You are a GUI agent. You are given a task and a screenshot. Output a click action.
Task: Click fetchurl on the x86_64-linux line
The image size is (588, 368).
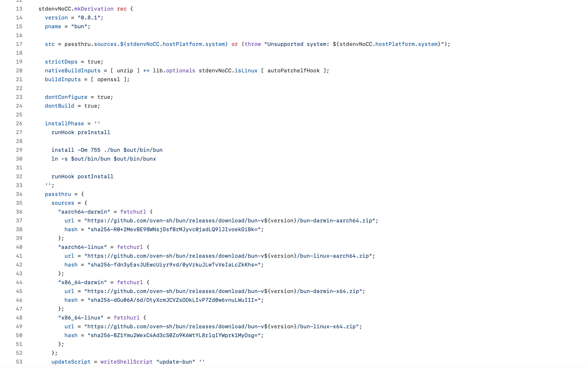(x=127, y=318)
